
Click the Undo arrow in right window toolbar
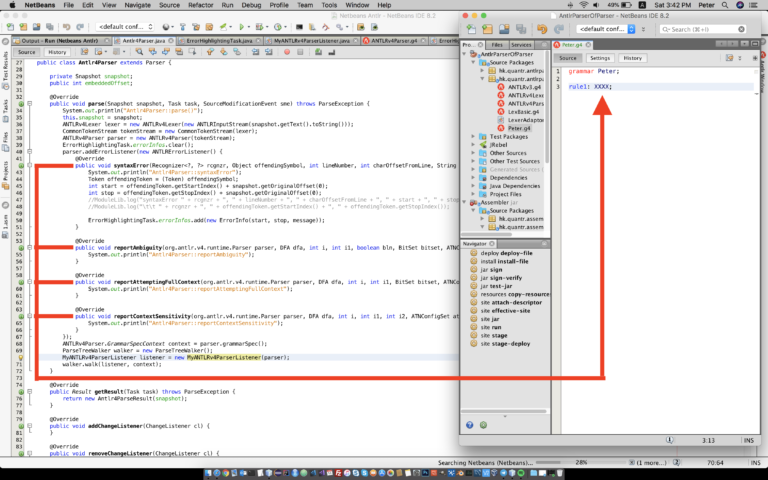(542, 29)
